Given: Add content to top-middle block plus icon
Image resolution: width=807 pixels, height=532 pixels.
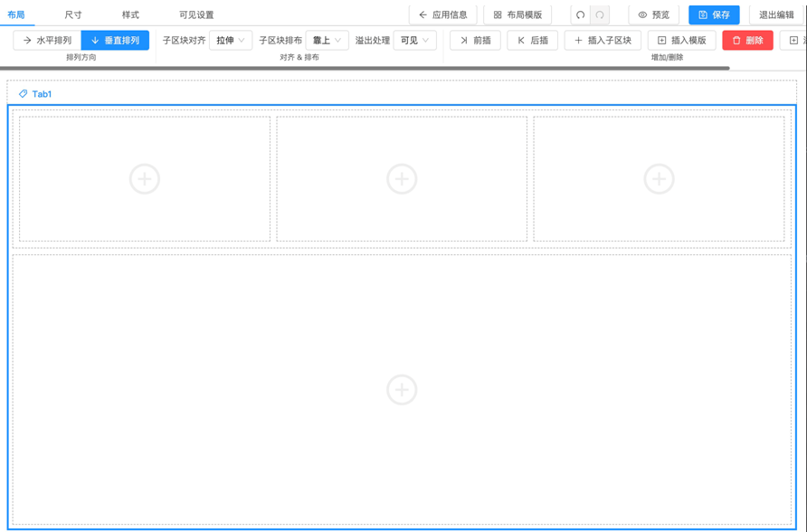Looking at the screenshot, I should tap(402, 179).
